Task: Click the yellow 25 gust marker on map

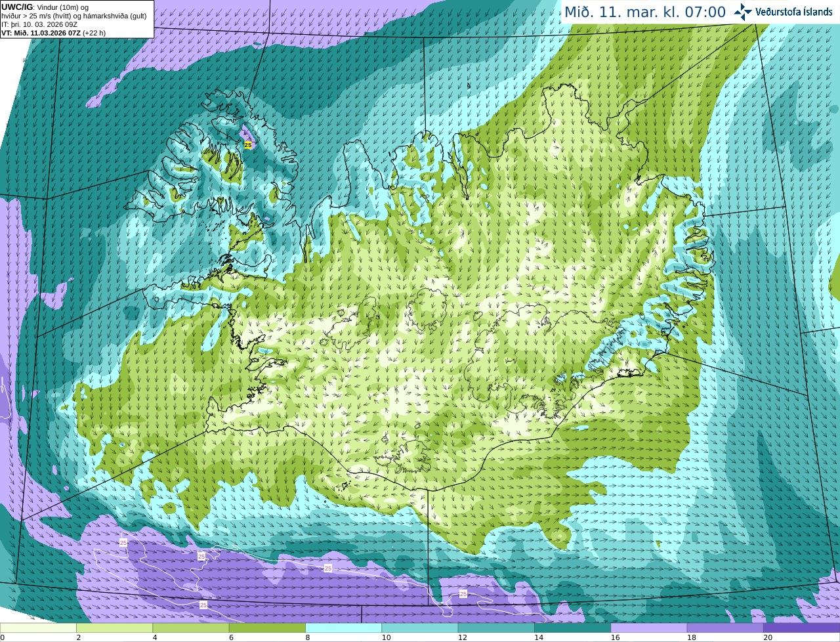Action: pos(248,145)
